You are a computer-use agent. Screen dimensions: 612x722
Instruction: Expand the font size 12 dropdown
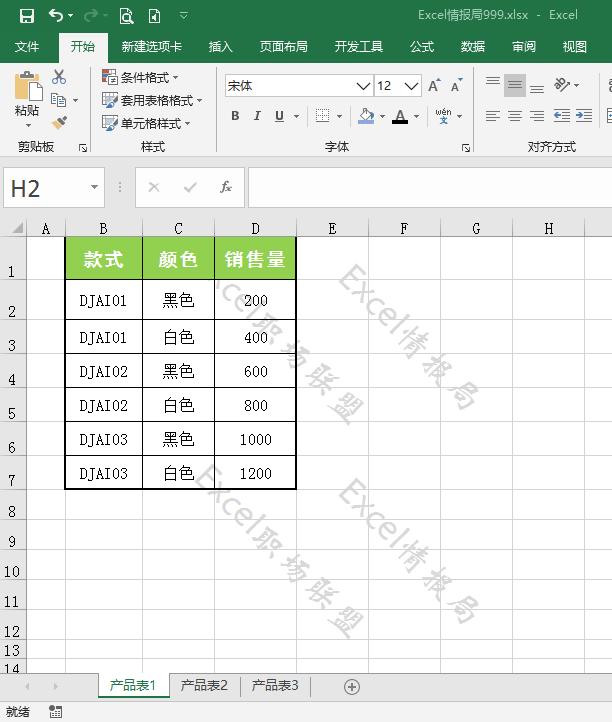tap(411, 86)
